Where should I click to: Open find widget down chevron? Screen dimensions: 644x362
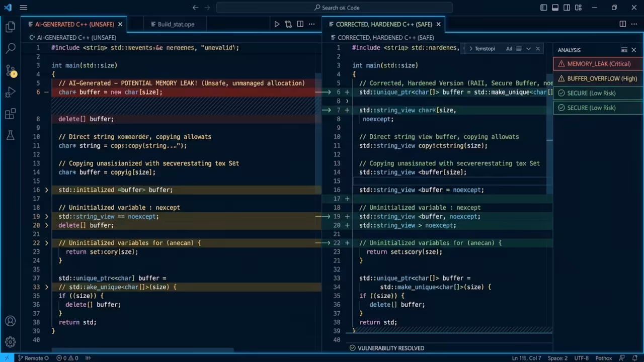pyautogui.click(x=528, y=49)
